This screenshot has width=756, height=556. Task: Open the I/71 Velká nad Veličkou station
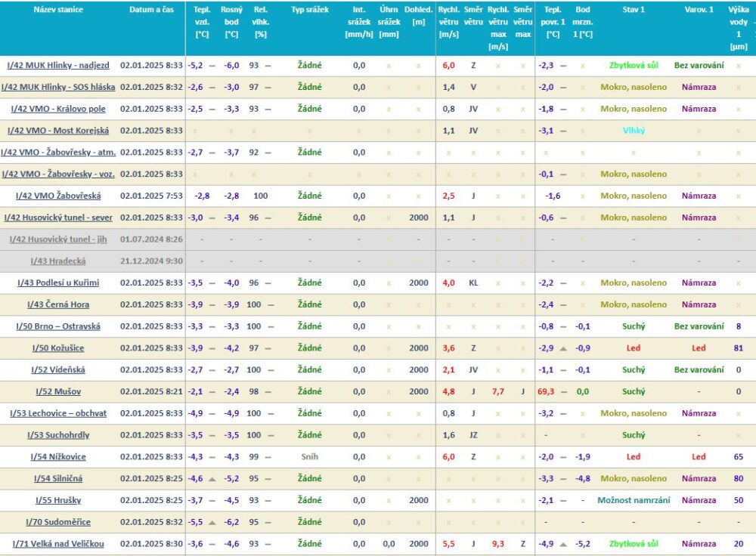pos(58,544)
